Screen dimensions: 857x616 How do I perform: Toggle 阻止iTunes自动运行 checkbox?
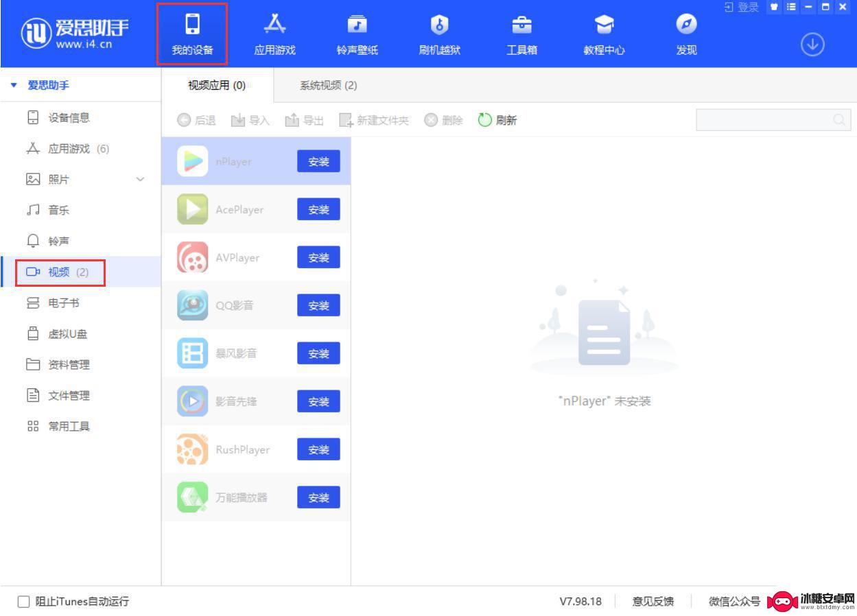point(23,602)
